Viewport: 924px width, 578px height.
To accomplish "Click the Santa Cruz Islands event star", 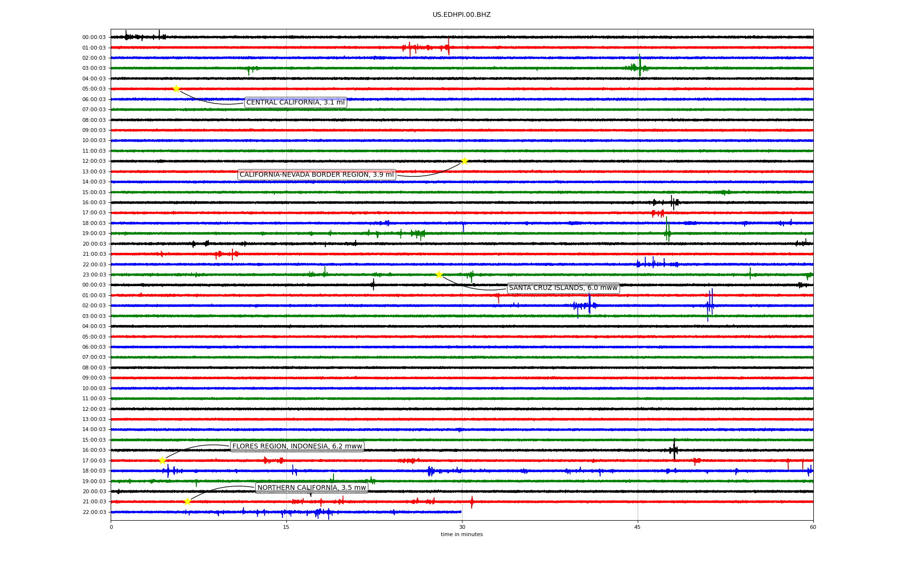I will tap(439, 275).
